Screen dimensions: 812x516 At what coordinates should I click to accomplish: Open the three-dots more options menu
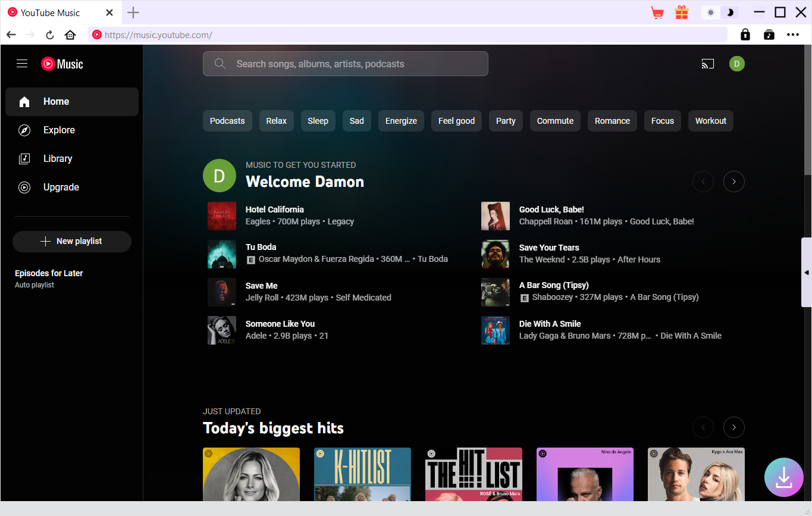[x=793, y=35]
